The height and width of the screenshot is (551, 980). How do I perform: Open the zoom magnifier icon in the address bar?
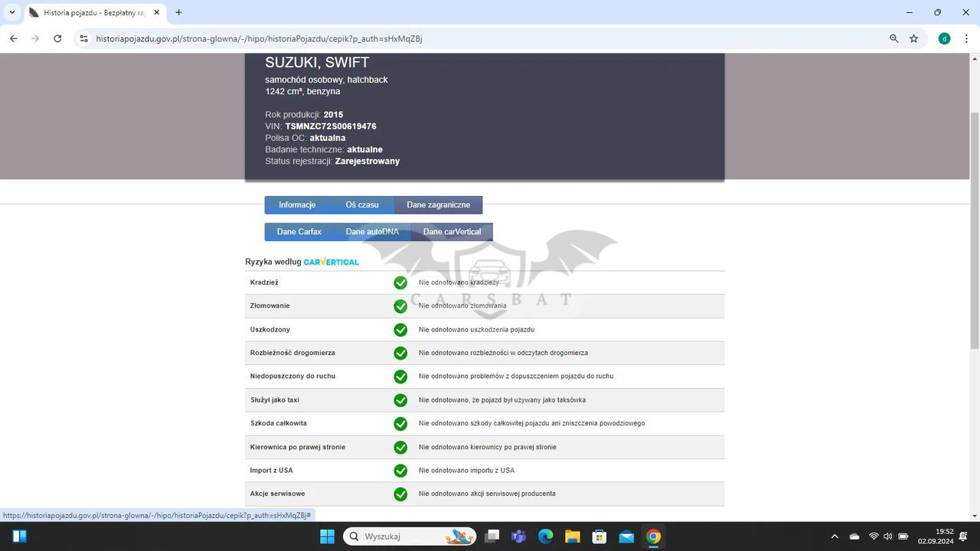[893, 38]
